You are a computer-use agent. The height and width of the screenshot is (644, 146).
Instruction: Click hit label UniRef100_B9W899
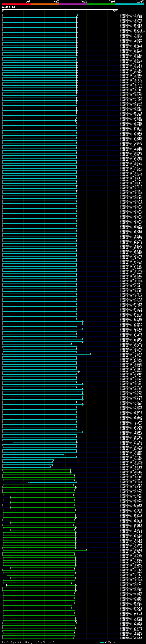pyautogui.click(x=131, y=394)
